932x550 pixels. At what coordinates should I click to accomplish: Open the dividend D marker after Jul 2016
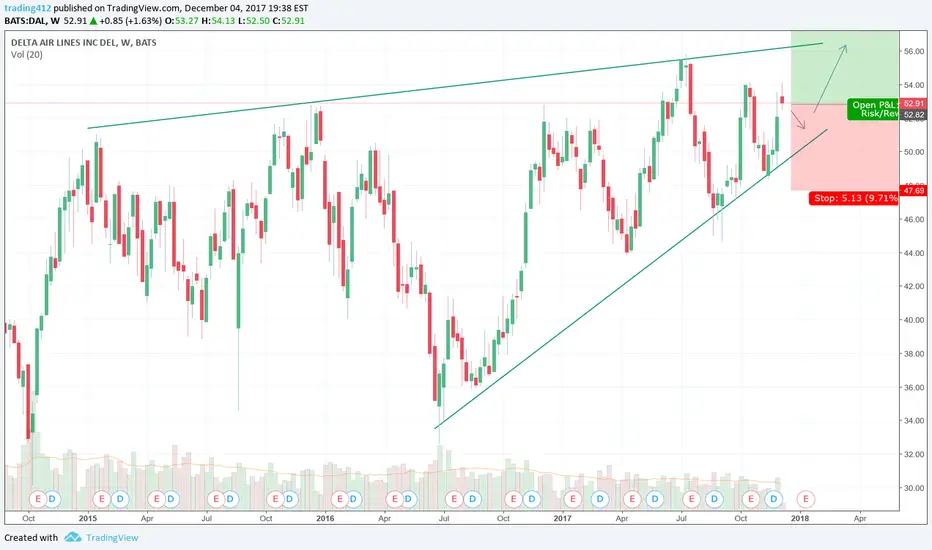tap(473, 499)
